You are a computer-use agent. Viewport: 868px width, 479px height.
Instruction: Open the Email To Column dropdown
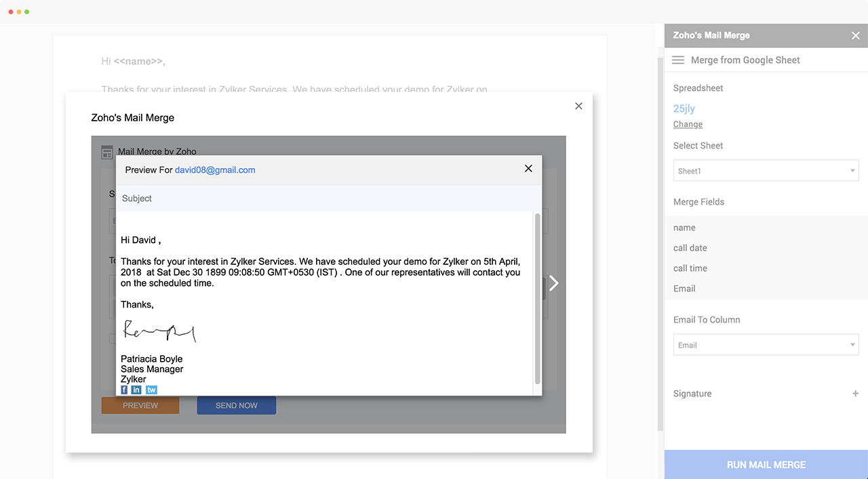[x=766, y=345]
